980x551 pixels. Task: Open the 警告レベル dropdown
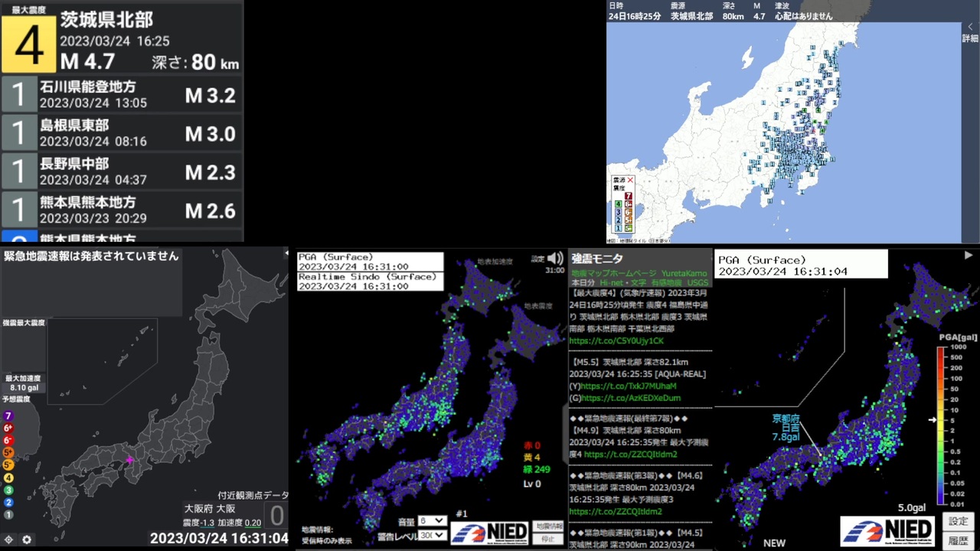pyautogui.click(x=432, y=536)
